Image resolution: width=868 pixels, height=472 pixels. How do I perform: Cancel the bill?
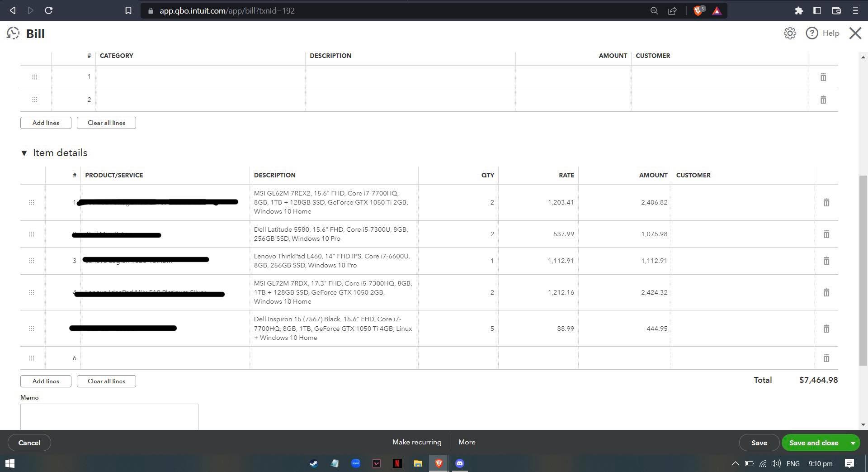point(29,443)
